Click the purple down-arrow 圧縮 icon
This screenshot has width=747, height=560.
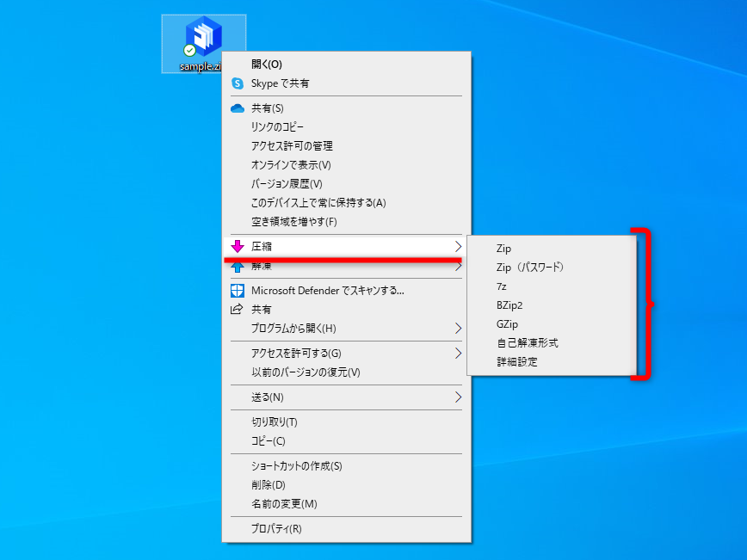[x=236, y=246]
